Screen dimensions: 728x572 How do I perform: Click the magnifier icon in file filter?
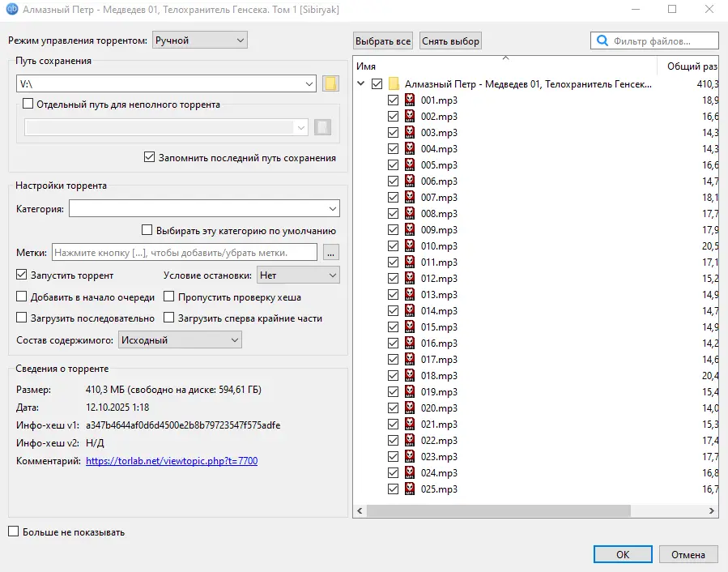coord(602,41)
